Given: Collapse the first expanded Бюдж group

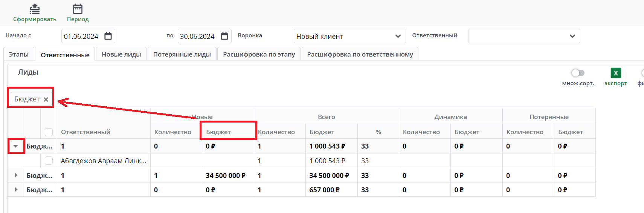Looking at the screenshot, I should tap(16, 146).
